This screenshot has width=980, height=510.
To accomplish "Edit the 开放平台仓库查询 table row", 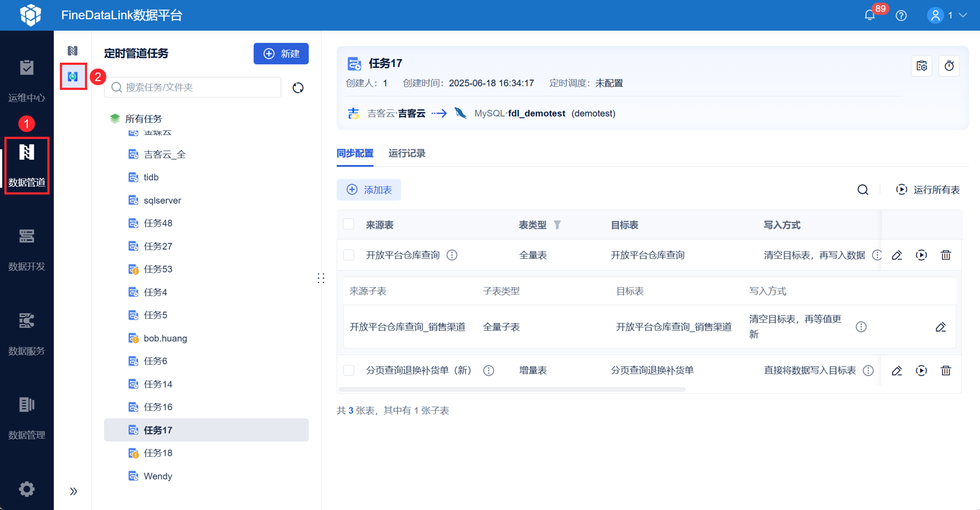I will click(897, 255).
